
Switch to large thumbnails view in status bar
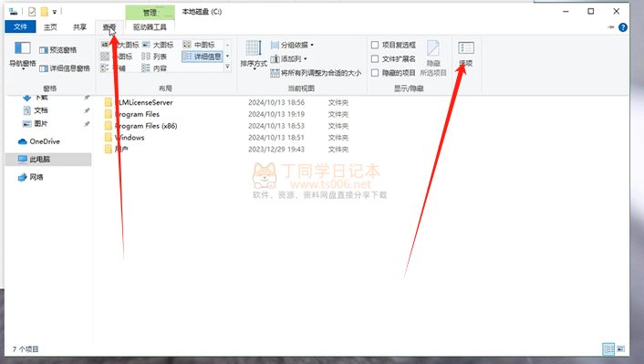620,349
